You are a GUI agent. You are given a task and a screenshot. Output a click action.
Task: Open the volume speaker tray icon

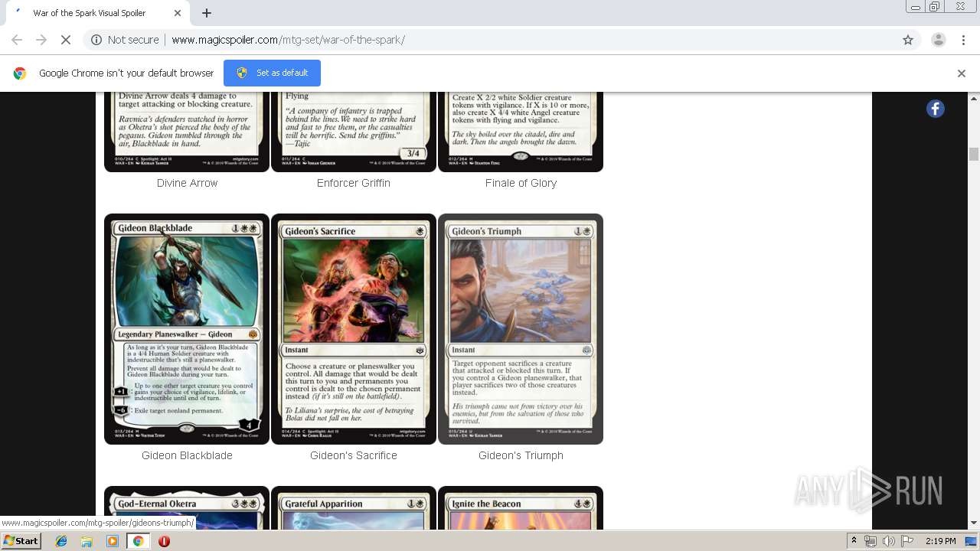(889, 541)
